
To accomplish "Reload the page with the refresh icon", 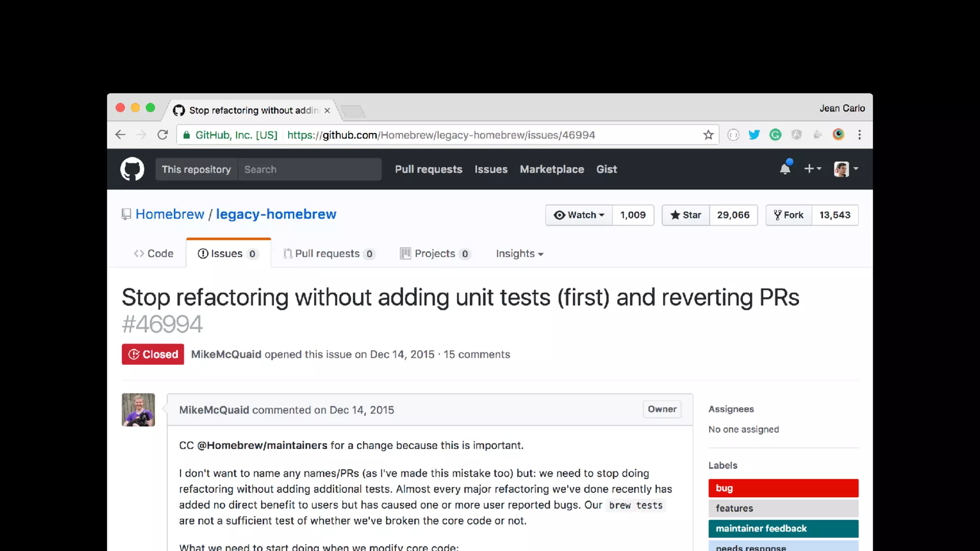I will pos(163,135).
